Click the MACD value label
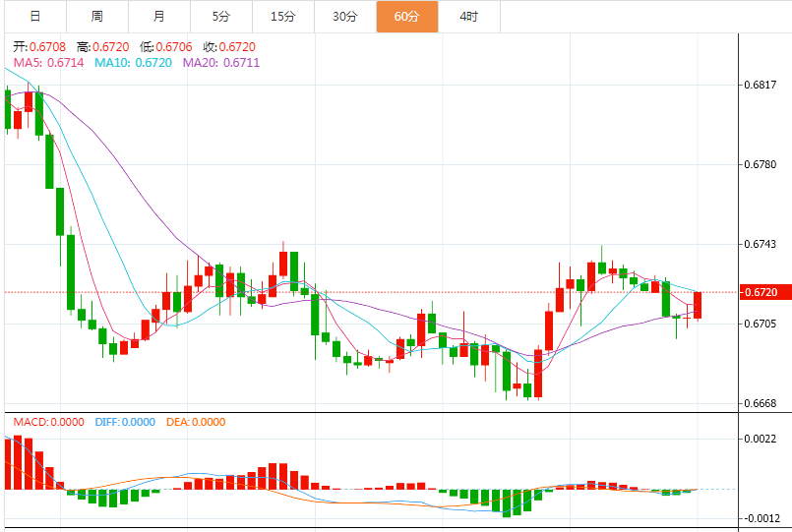This screenshot has height=532, width=792. (48, 422)
